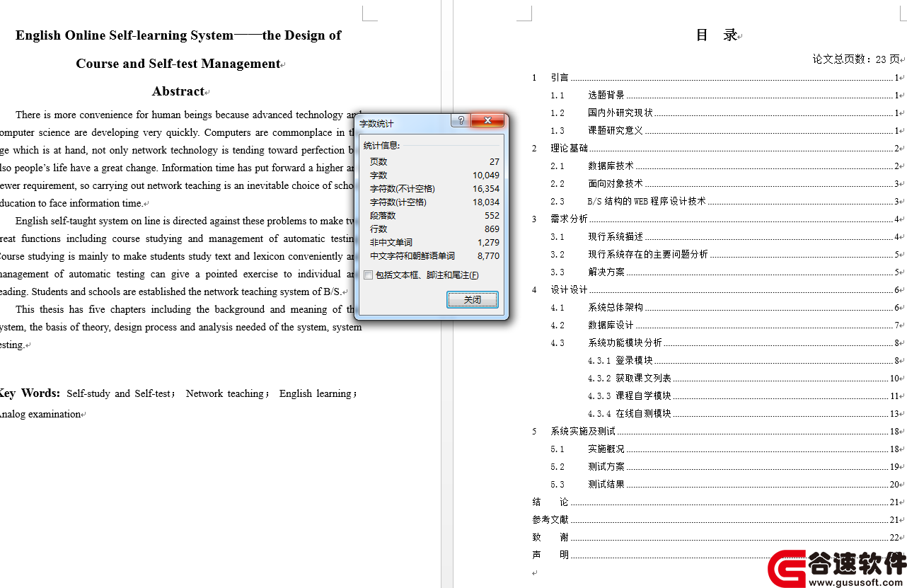Click the help question mark in word count dialog
907x588 pixels.
click(x=461, y=121)
